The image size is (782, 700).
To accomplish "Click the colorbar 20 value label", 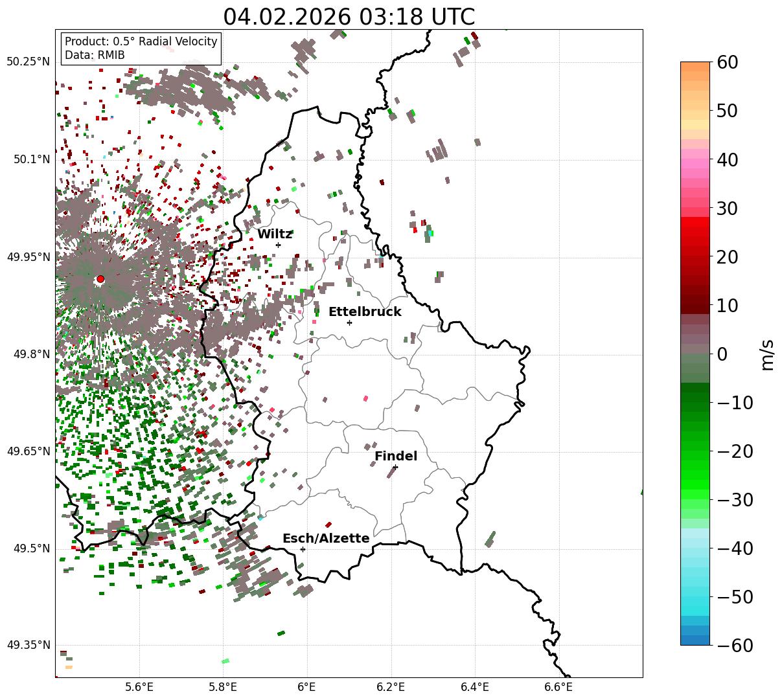I will point(727,256).
